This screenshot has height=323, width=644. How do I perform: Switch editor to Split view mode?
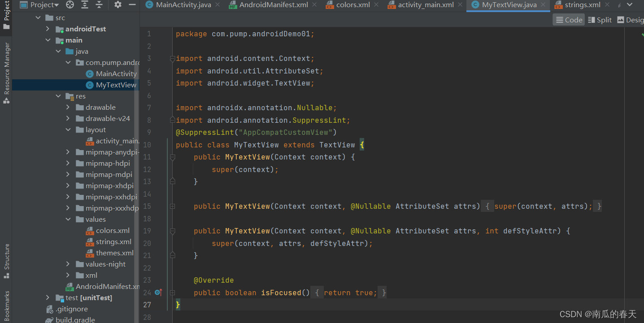point(600,20)
